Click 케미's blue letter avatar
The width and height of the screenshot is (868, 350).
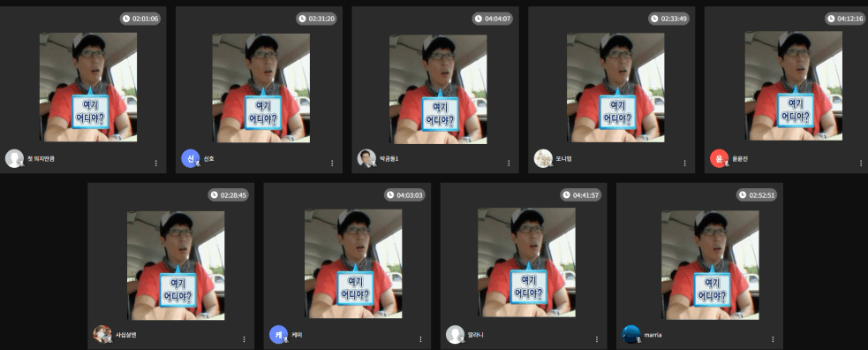click(x=278, y=334)
